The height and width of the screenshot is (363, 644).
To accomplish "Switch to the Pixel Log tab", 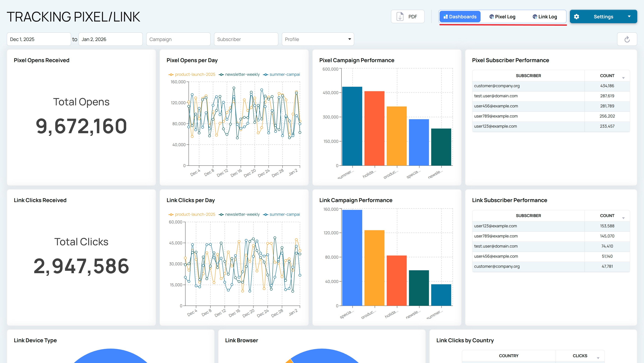I will (x=502, y=16).
